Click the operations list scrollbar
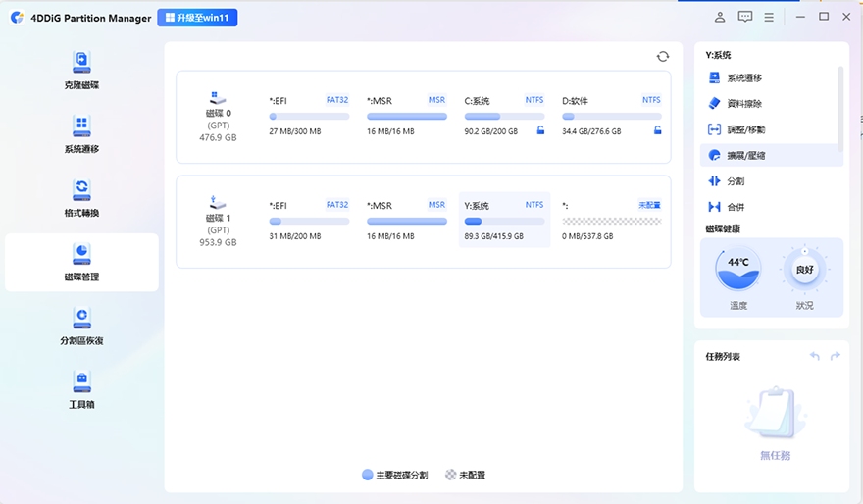The image size is (863, 504). pyautogui.click(x=840, y=108)
